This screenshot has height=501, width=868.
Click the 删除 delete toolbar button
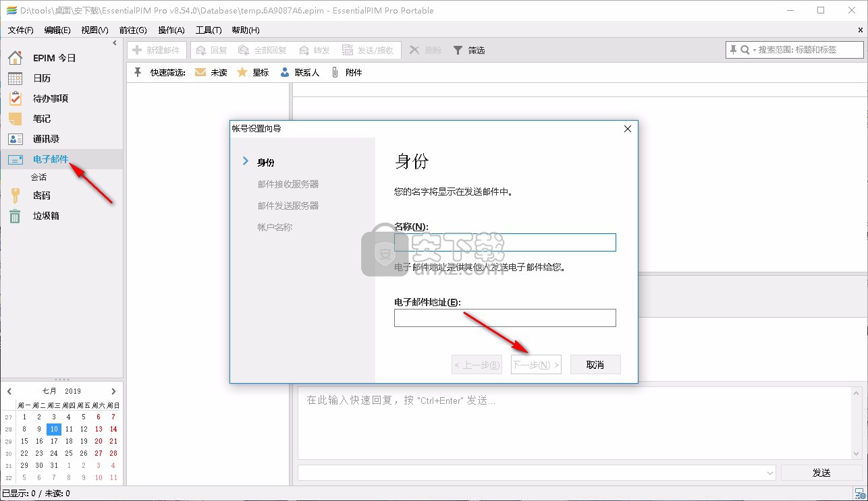(x=425, y=50)
